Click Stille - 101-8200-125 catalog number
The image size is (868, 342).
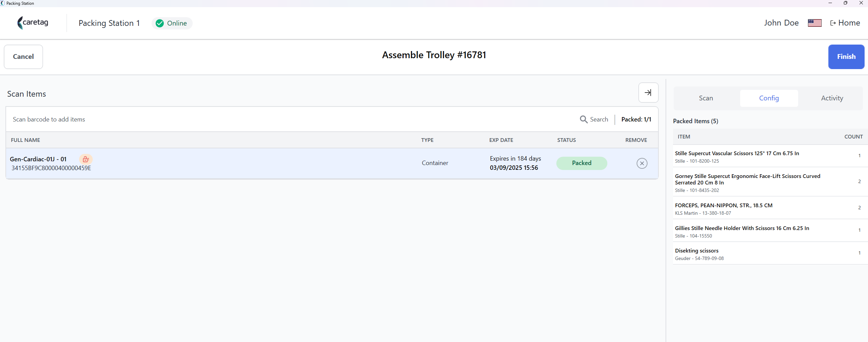(697, 161)
